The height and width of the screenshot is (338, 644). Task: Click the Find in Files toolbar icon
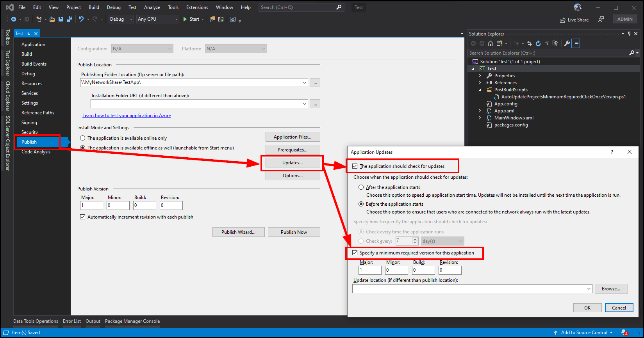(212, 19)
